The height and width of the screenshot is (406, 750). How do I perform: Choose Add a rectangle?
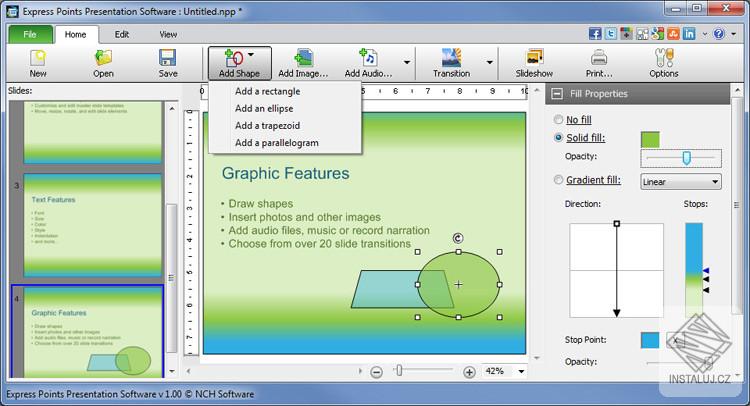point(285,91)
